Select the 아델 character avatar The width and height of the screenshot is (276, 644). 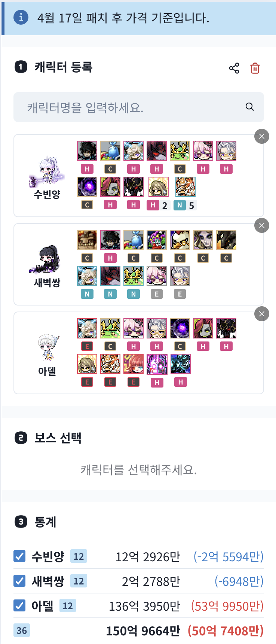[x=48, y=348]
